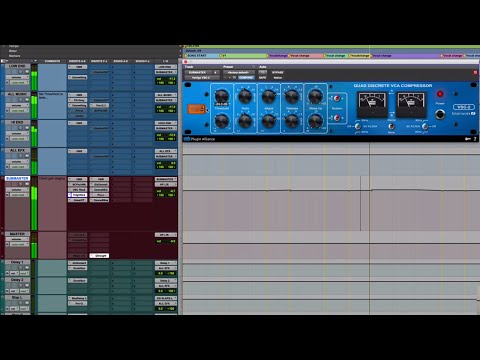
Task: Click the key icon in the plugin footer
Action: point(468,139)
